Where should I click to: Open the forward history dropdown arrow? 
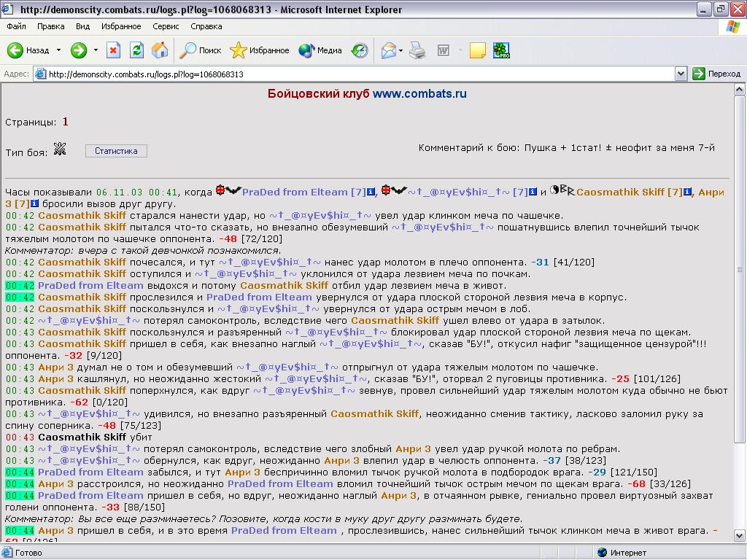point(96,50)
